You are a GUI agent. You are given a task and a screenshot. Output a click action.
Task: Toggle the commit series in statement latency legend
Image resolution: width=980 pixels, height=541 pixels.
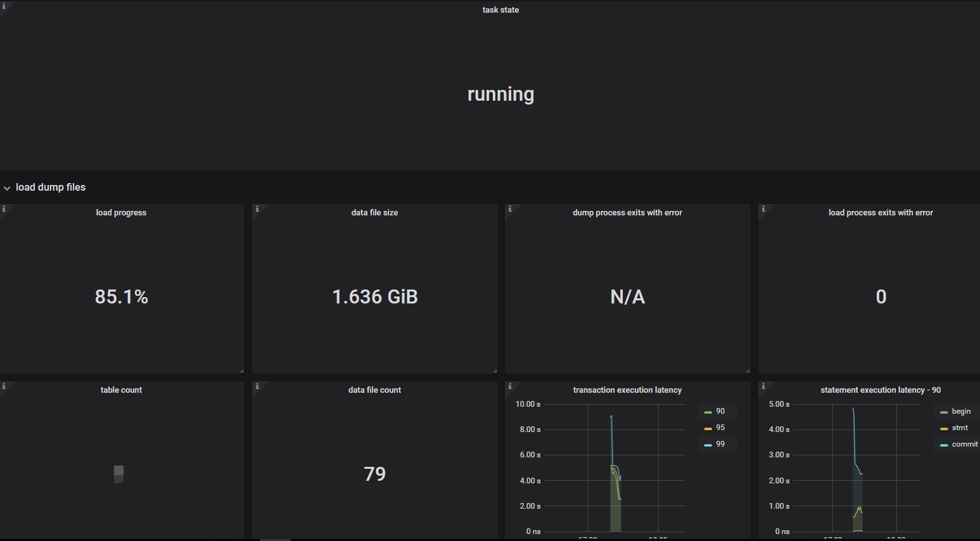pos(964,444)
